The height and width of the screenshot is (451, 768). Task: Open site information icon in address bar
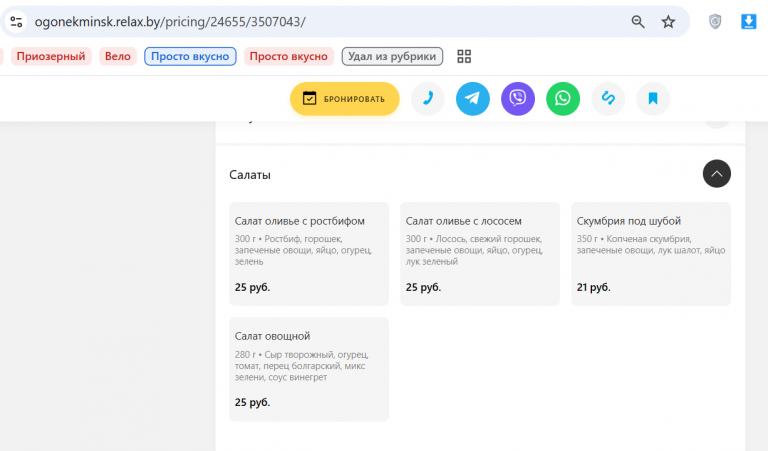(16, 22)
